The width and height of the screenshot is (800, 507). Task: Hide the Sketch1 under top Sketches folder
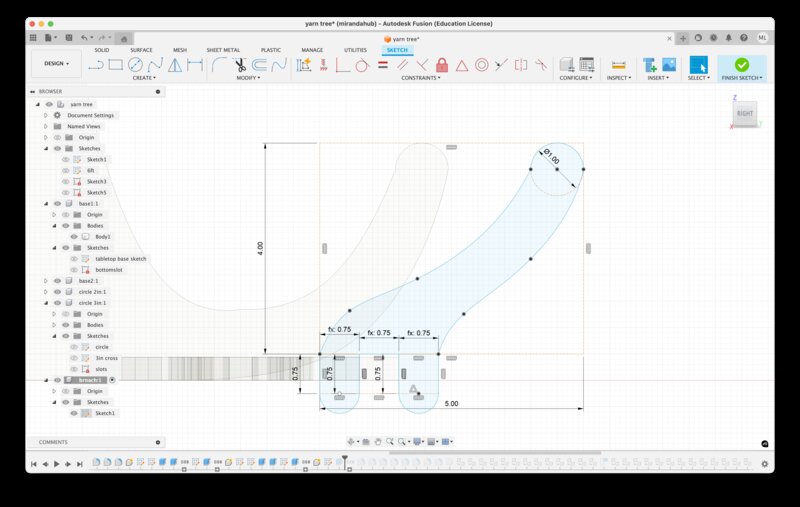click(x=66, y=159)
